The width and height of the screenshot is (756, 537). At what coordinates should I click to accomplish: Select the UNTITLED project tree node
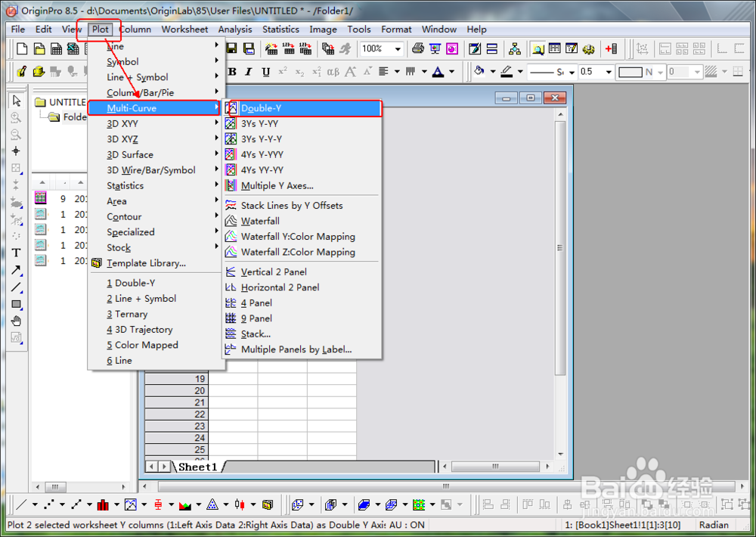(x=61, y=102)
